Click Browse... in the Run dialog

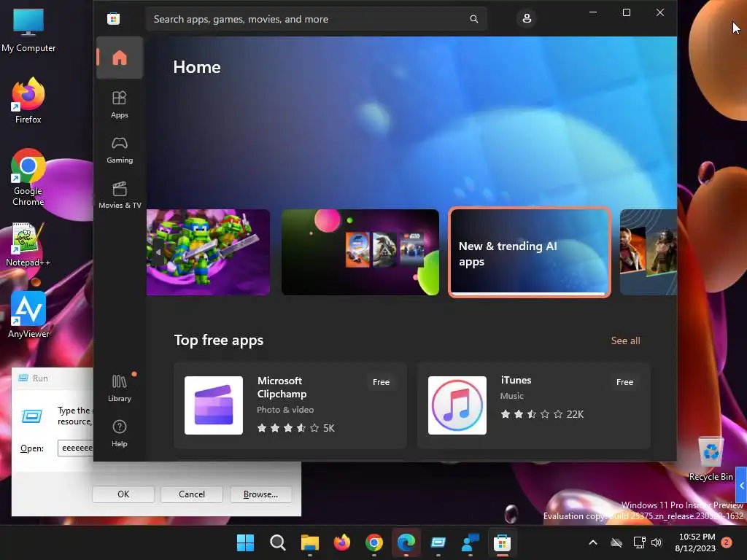click(260, 494)
